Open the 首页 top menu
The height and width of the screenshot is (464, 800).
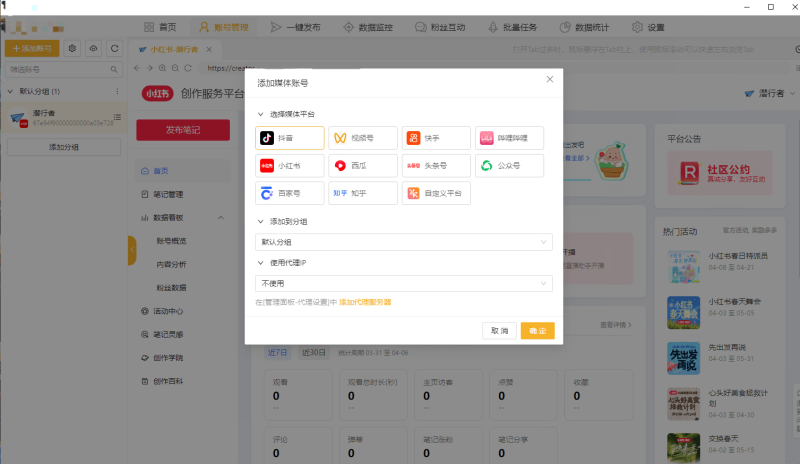click(x=160, y=27)
